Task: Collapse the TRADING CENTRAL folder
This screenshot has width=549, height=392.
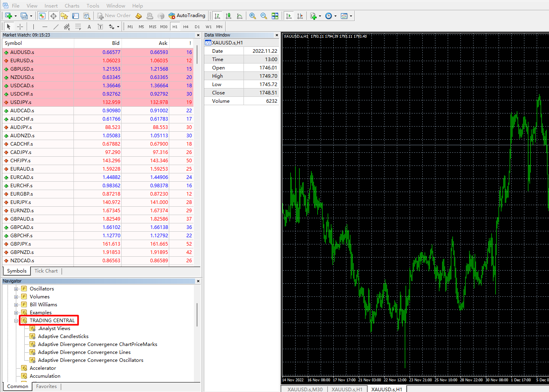Action: pos(16,321)
